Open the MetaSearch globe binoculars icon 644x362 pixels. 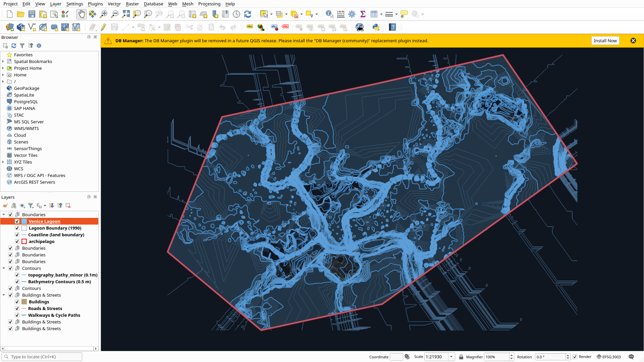click(x=360, y=27)
